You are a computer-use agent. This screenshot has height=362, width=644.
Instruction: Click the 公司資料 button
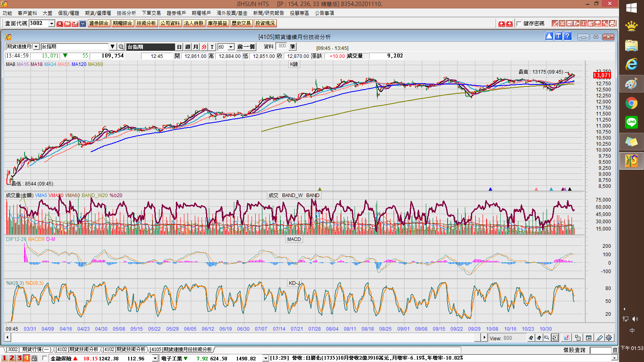pyautogui.click(x=170, y=23)
